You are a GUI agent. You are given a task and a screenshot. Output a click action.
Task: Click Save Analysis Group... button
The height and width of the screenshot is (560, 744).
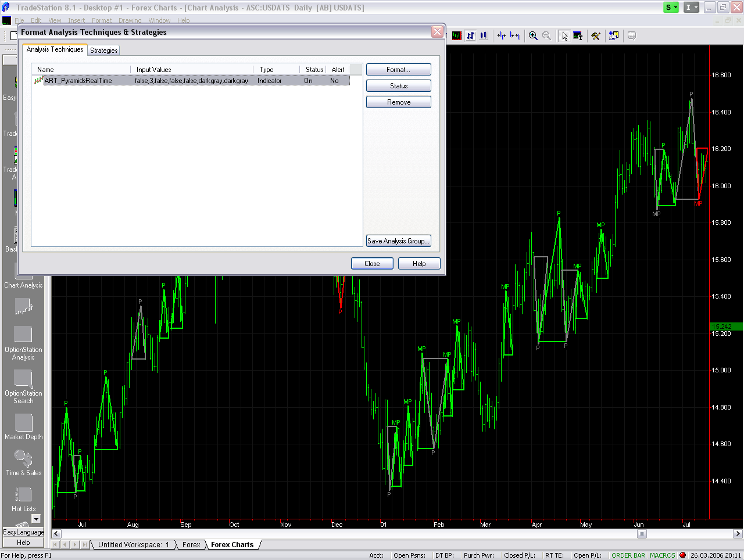[398, 241]
